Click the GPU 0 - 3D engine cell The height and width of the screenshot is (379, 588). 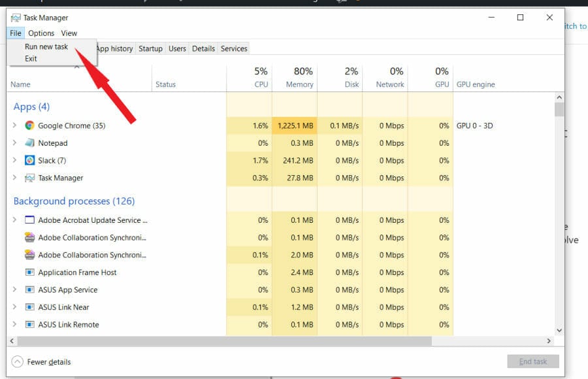click(474, 125)
